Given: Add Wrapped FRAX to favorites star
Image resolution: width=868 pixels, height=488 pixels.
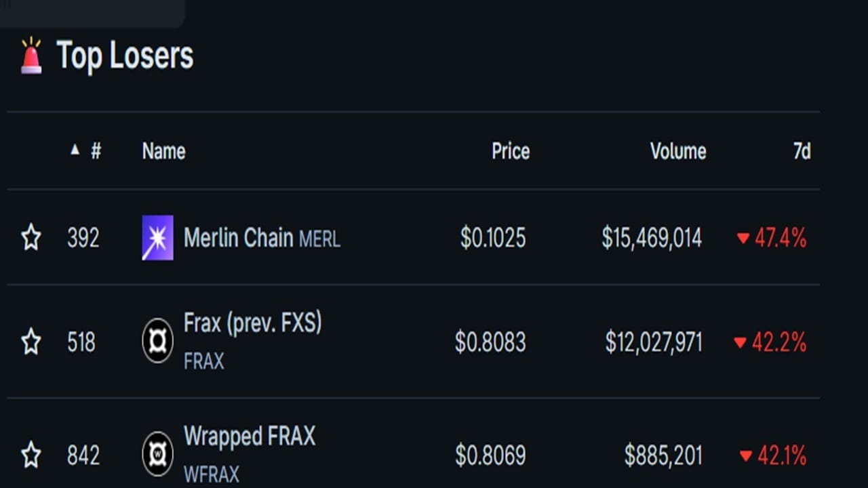Looking at the screenshot, I should click(31, 454).
